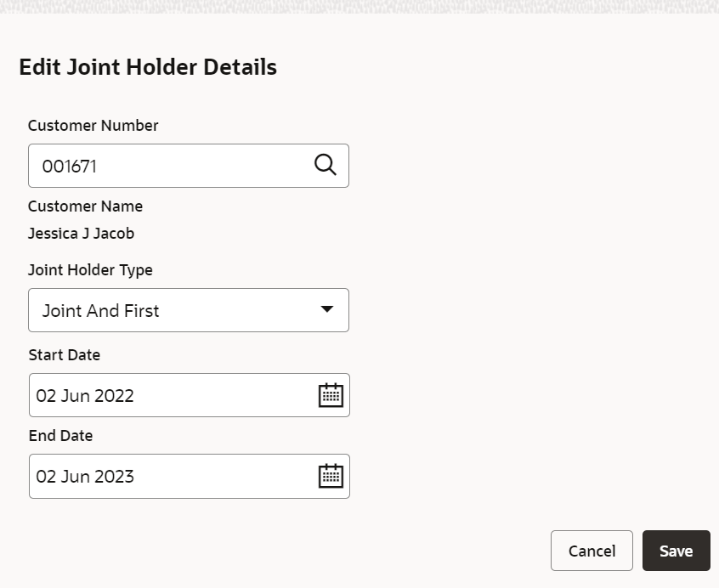The image size is (719, 588).
Task: Select the Jessica J Jacob name text
Action: point(81,234)
